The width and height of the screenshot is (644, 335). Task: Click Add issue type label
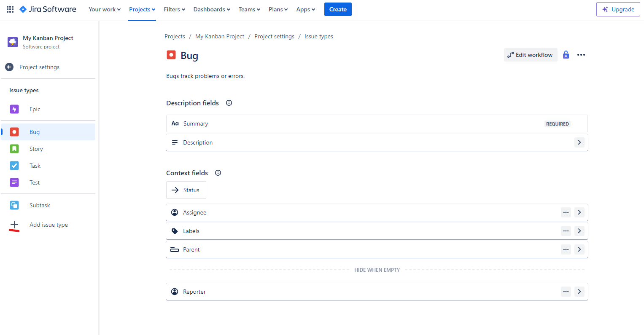(x=49, y=225)
